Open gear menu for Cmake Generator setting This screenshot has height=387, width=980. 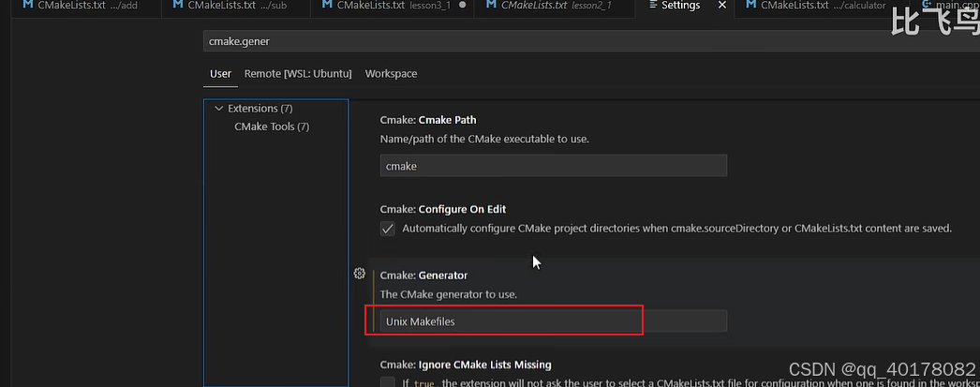[x=360, y=274]
